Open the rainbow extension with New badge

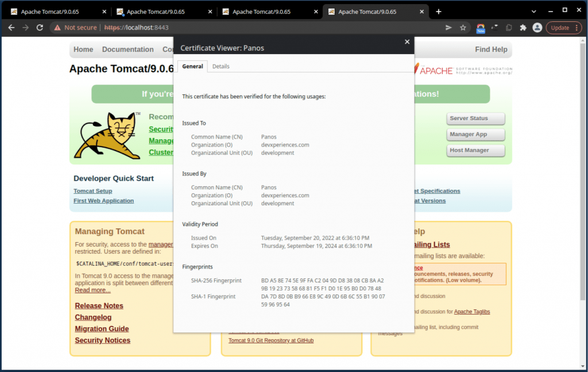[x=481, y=28]
